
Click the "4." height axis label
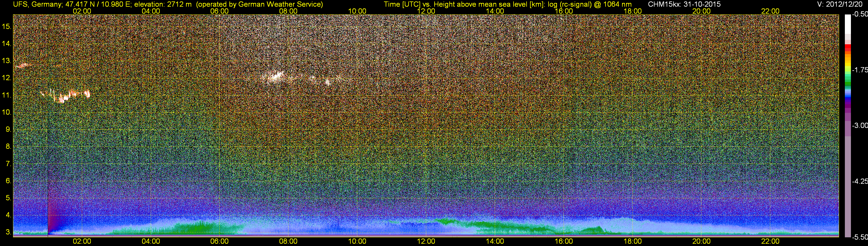tap(9, 215)
